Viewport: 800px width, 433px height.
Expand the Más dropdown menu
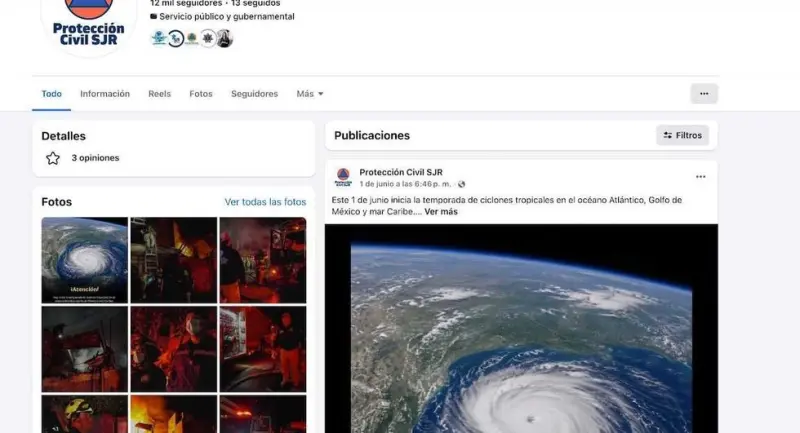click(310, 94)
